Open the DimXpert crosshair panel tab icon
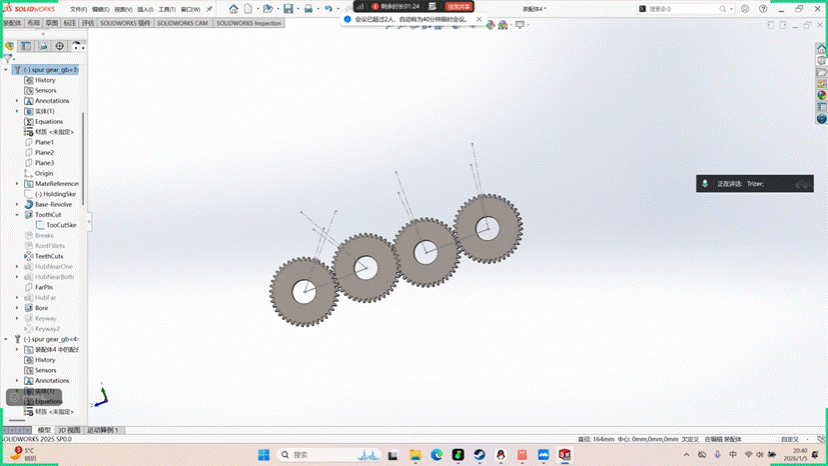 coord(60,46)
